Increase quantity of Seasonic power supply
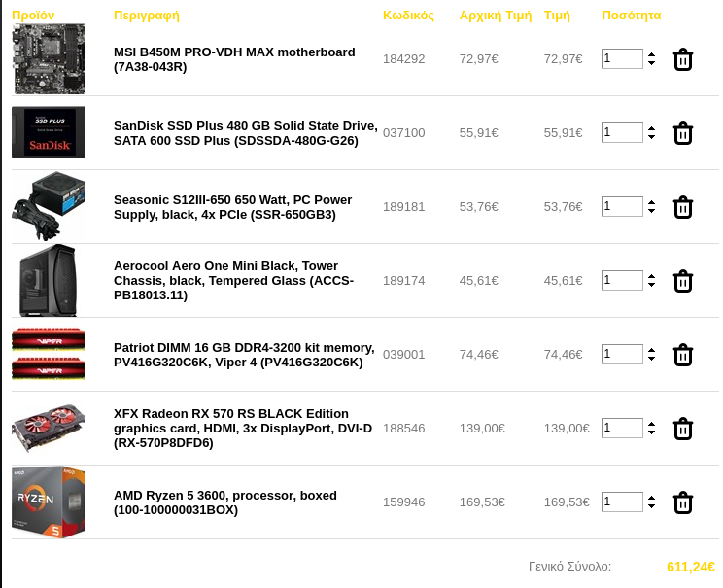Viewport: 723px width, 588px height. [651, 202]
